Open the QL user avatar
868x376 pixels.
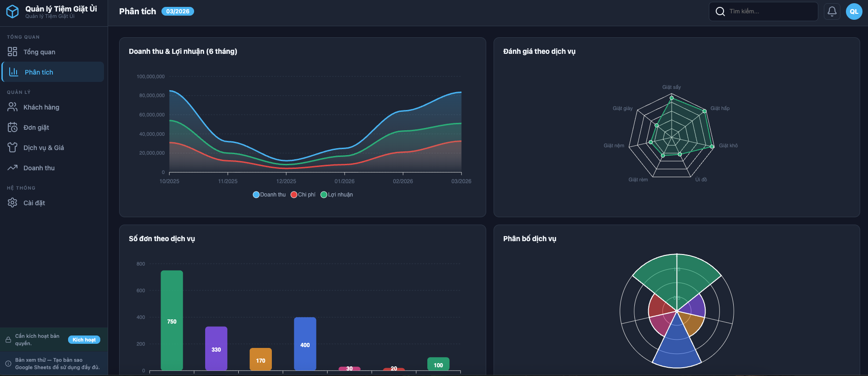click(x=854, y=12)
